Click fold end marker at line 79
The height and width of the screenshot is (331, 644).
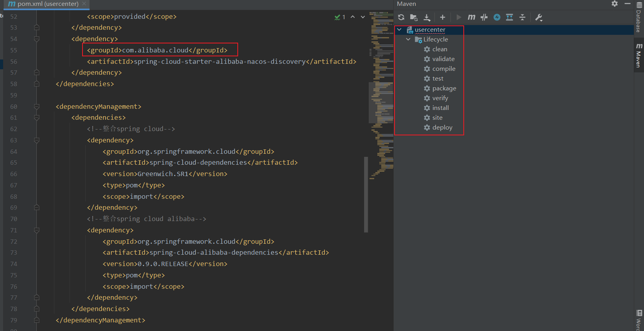point(37,320)
